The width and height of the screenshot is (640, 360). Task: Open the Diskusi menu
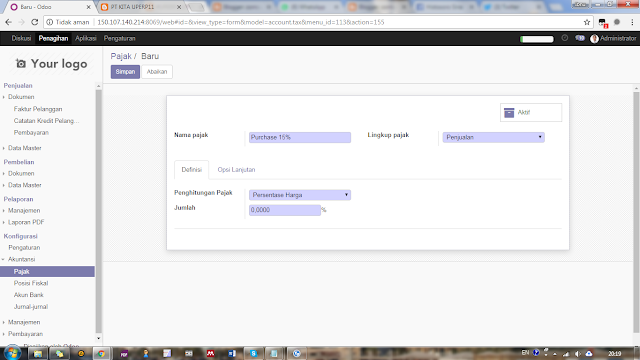pyautogui.click(x=21, y=38)
